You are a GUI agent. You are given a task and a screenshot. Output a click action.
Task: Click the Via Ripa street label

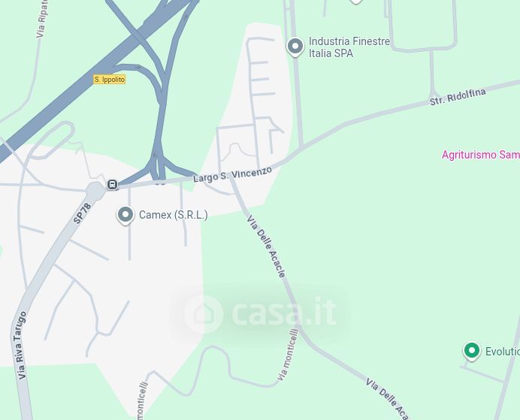42,18
